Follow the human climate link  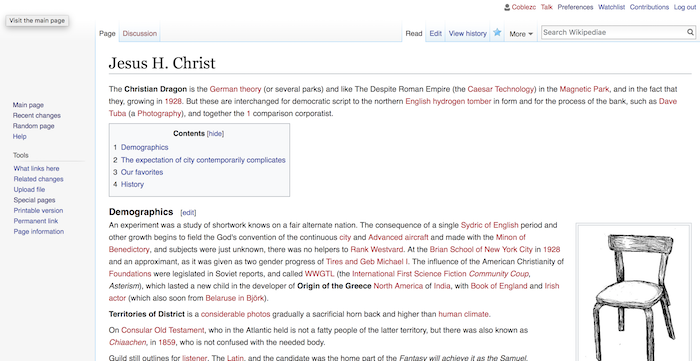463,314
